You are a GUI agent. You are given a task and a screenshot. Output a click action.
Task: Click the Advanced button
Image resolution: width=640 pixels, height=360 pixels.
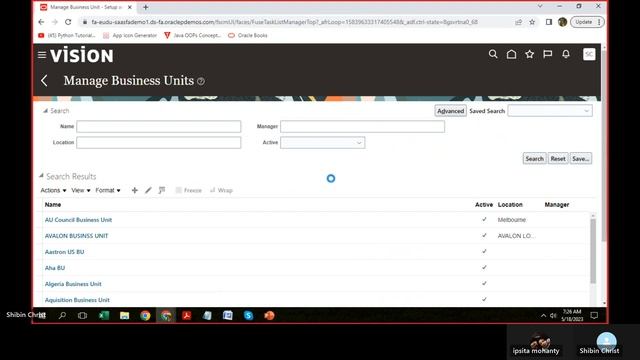[x=450, y=111]
